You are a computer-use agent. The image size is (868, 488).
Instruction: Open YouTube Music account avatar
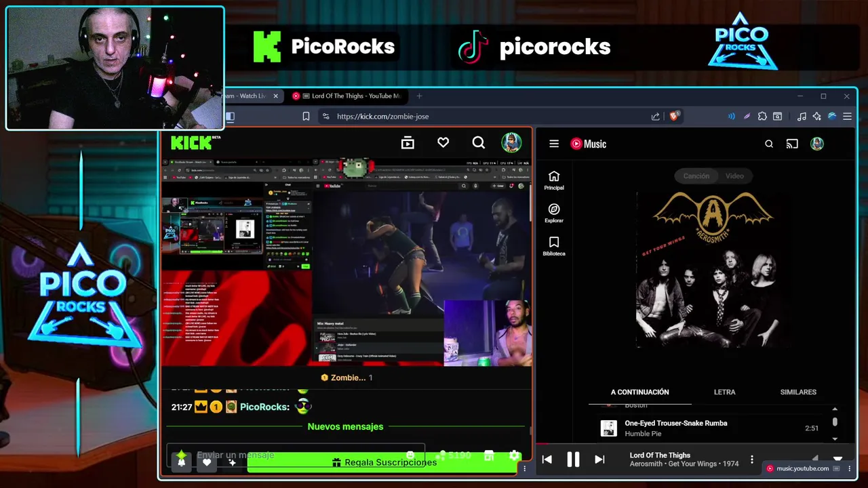point(817,144)
